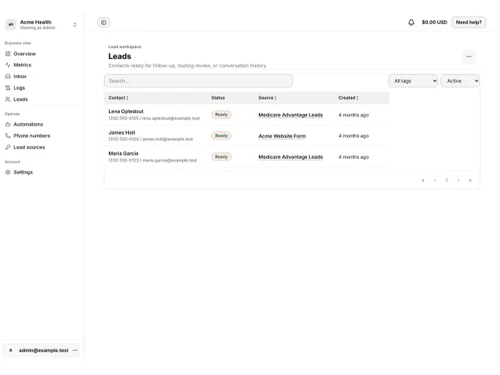
Task: Open the Settings menu item
Action: pos(23,172)
